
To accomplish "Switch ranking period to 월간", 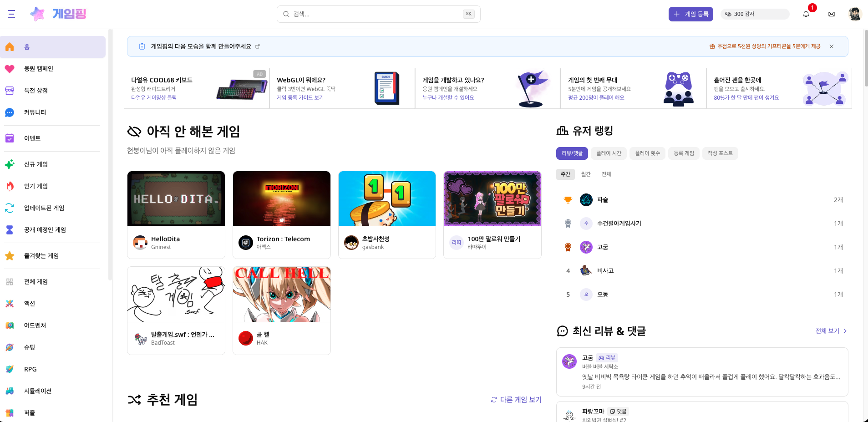I will (x=586, y=174).
